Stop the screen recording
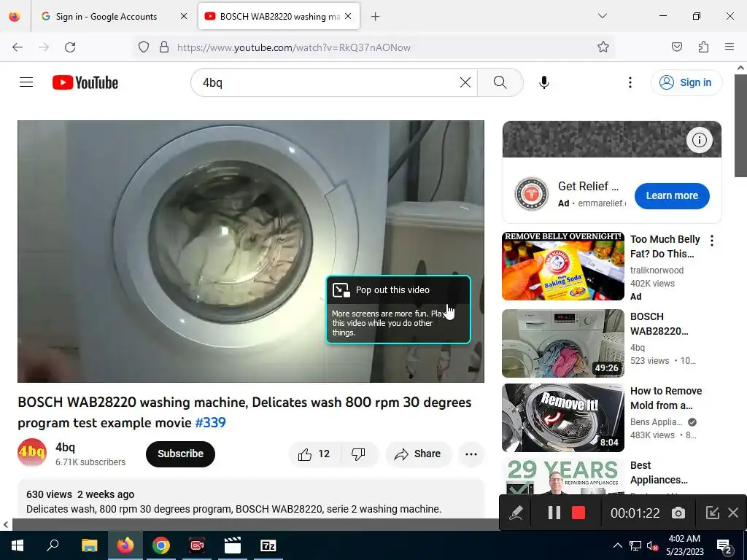Screen dimensions: 747x560 click(578, 513)
